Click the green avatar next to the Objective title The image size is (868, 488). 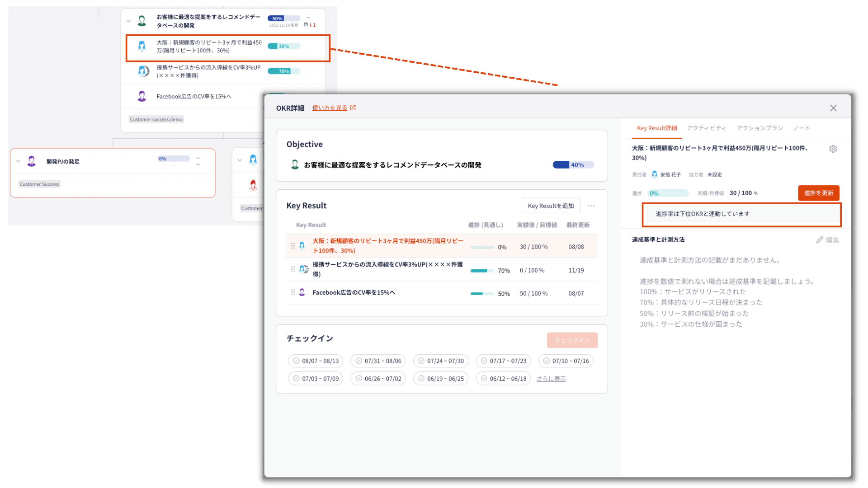pos(295,165)
